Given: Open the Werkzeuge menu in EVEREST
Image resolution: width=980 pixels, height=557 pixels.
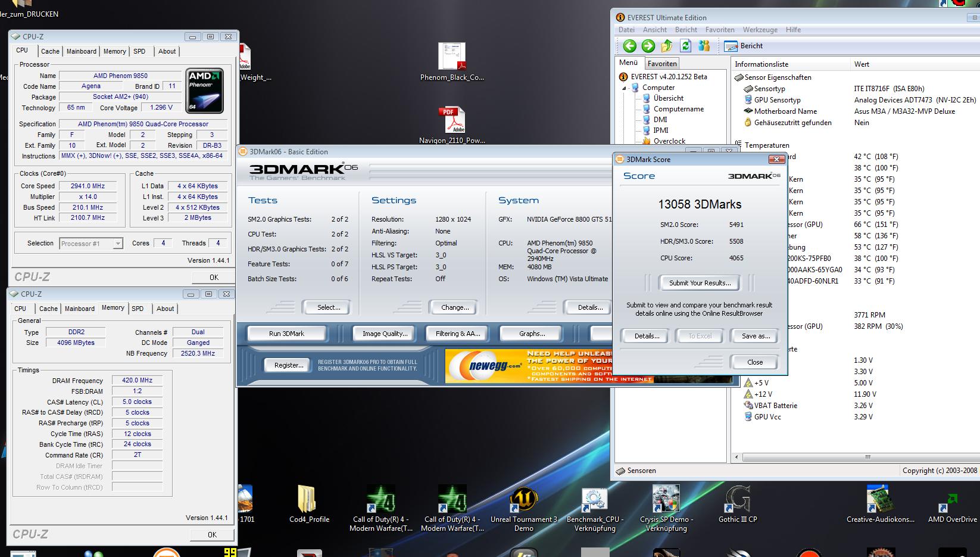Looking at the screenshot, I should coord(760,30).
